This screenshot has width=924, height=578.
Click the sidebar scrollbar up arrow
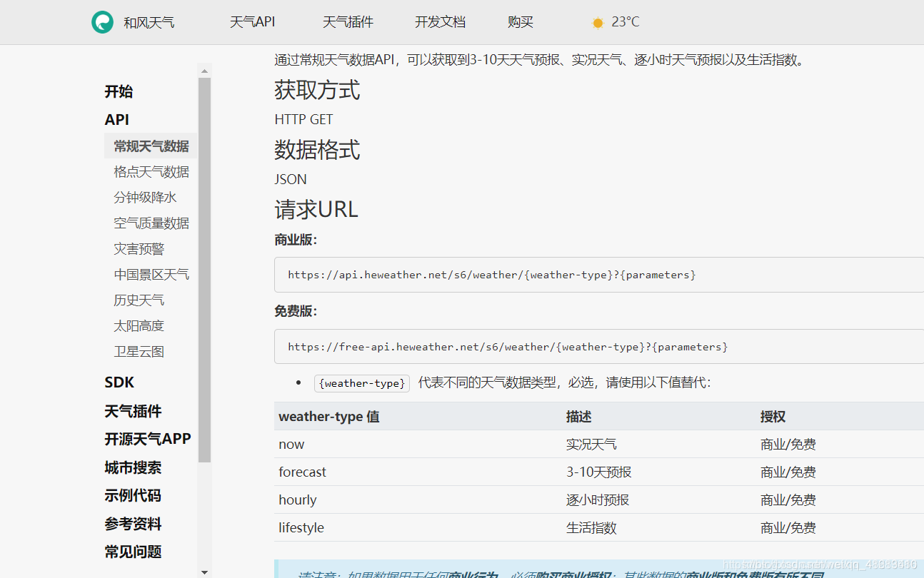(205, 71)
